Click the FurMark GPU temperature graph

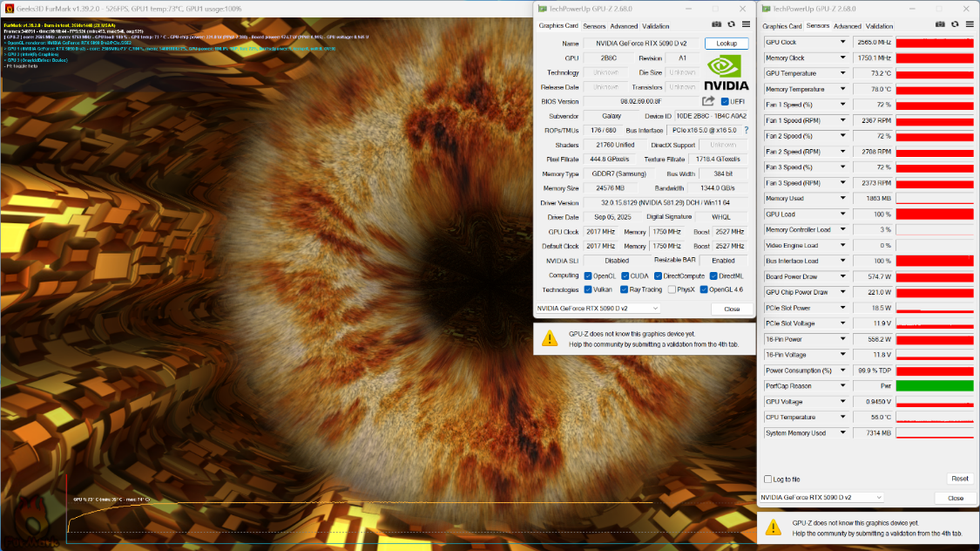(360, 517)
